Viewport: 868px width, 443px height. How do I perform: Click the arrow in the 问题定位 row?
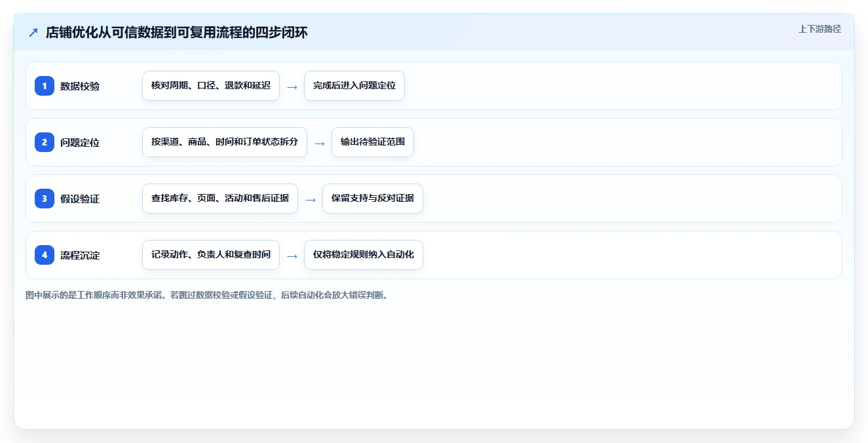[x=320, y=143]
